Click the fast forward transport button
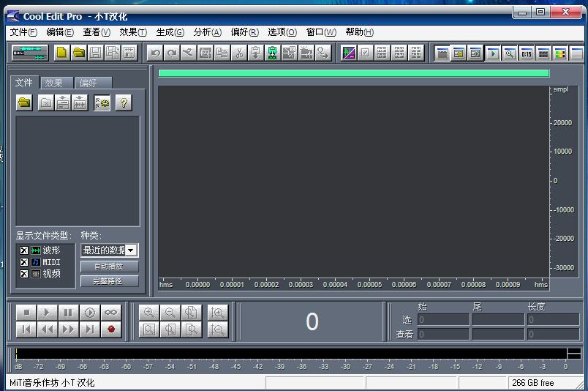Image resolution: width=588 pixels, height=391 pixels. tap(68, 329)
